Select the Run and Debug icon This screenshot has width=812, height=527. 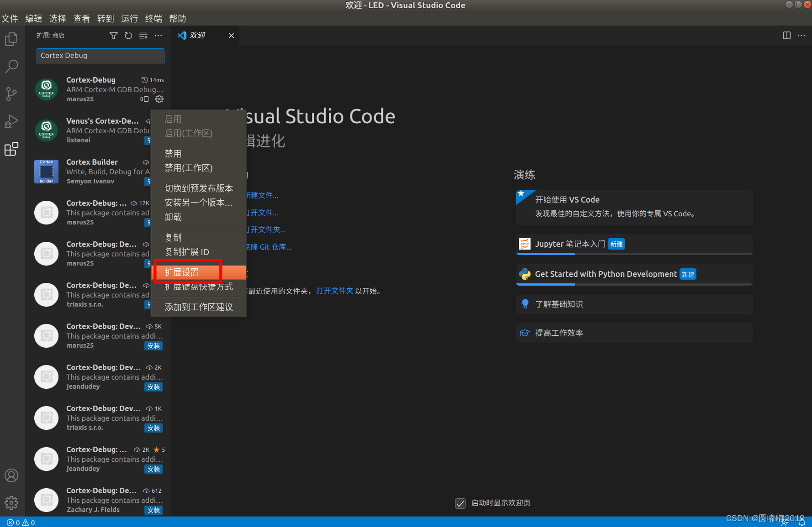11,121
